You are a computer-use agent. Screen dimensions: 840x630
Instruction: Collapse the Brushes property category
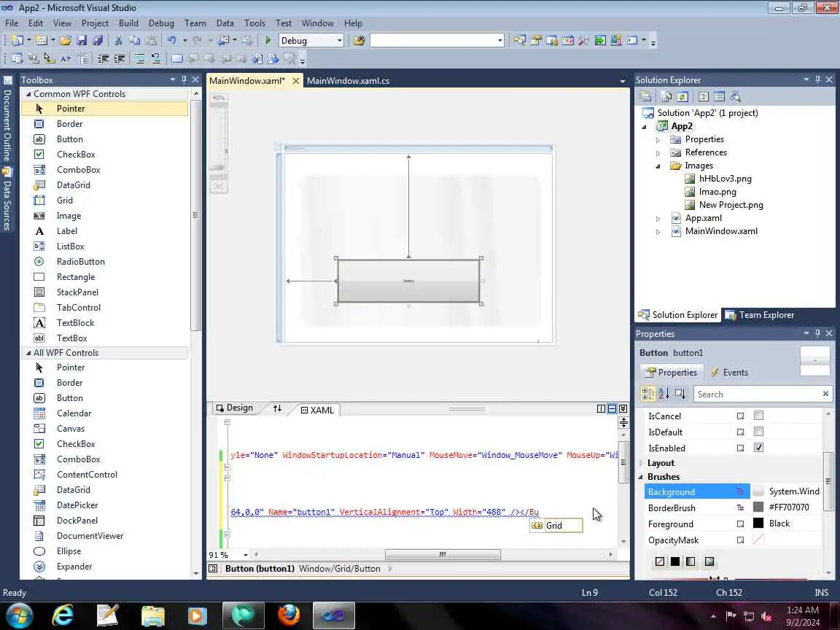click(x=641, y=477)
